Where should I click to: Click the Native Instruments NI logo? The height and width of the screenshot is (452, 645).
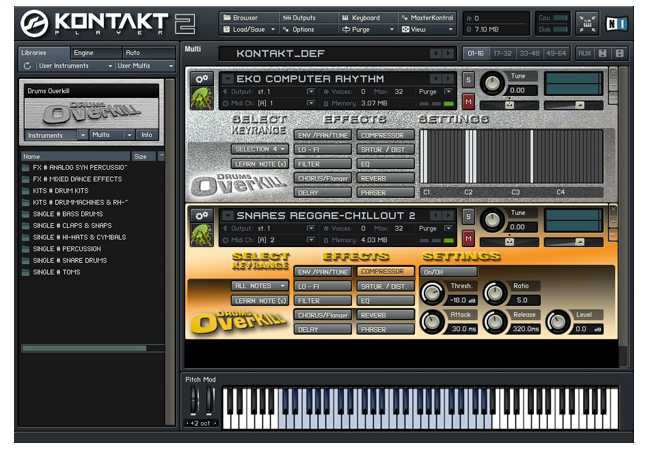(x=616, y=23)
